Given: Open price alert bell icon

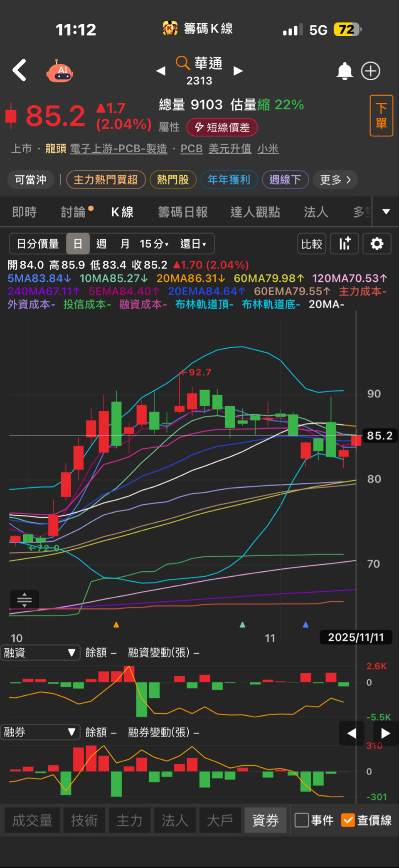Looking at the screenshot, I should click(345, 71).
